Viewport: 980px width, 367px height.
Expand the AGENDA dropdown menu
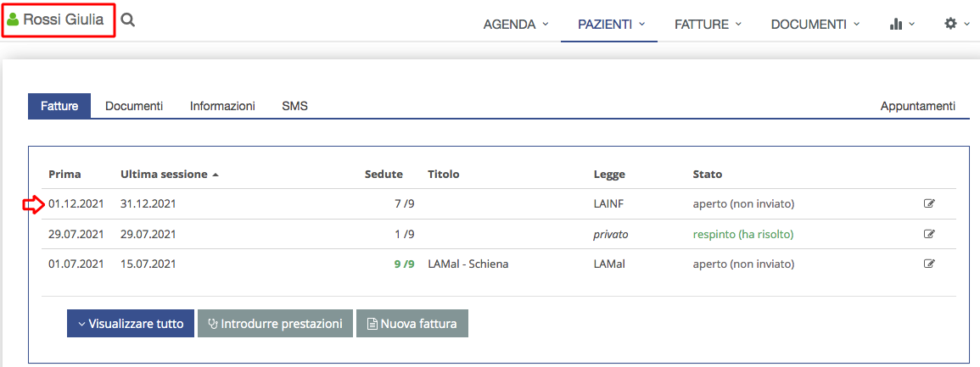coord(516,25)
